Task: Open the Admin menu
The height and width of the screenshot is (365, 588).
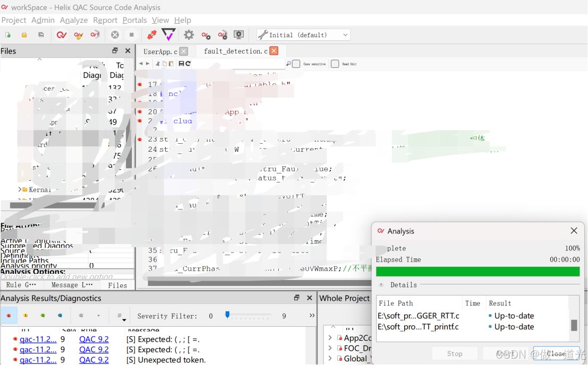Action: tap(42, 20)
